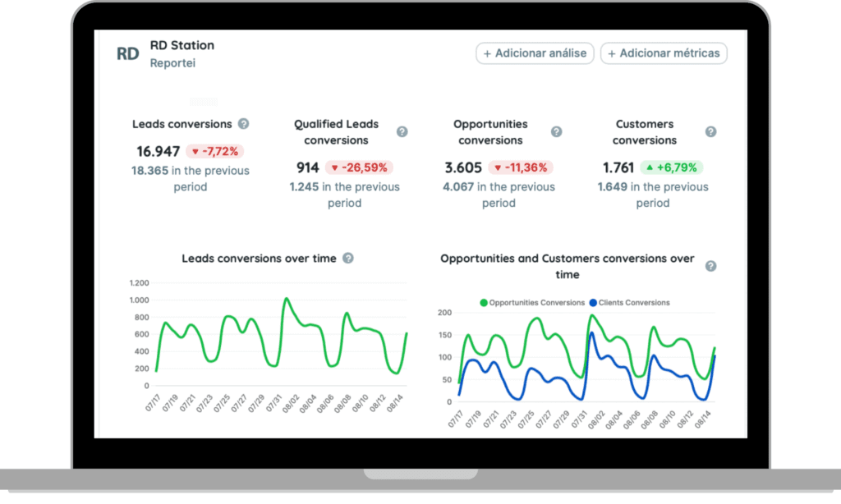This screenshot has width=841, height=504.
Task: Show help for Opportunities conversions metric
Action: click(556, 132)
